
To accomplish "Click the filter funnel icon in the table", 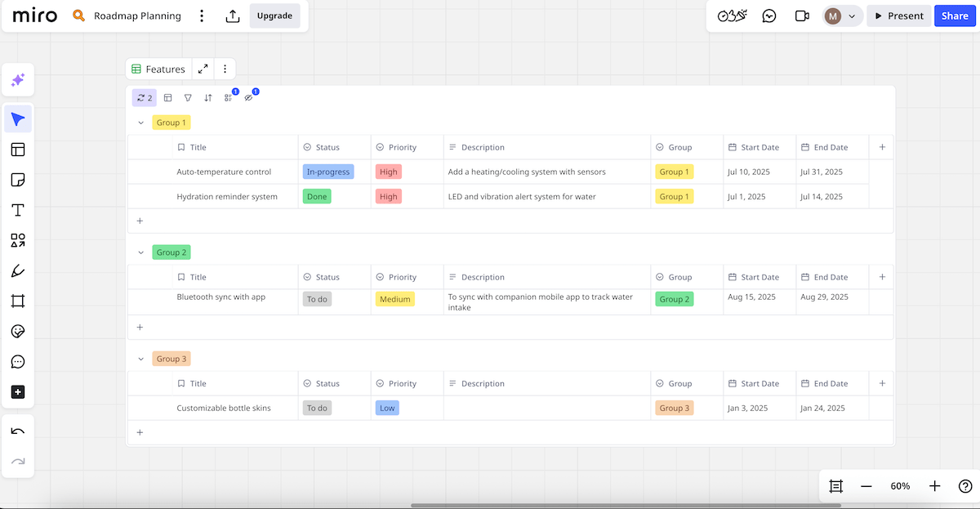I will (188, 98).
